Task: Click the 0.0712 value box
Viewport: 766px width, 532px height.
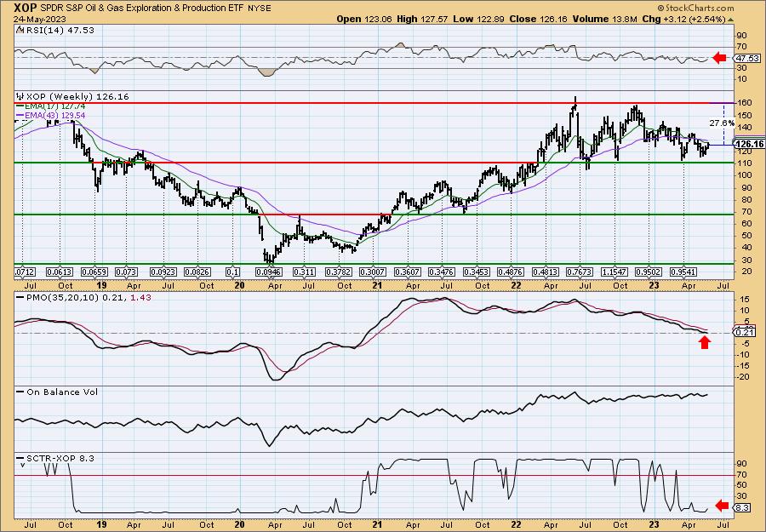Action: 25,272
